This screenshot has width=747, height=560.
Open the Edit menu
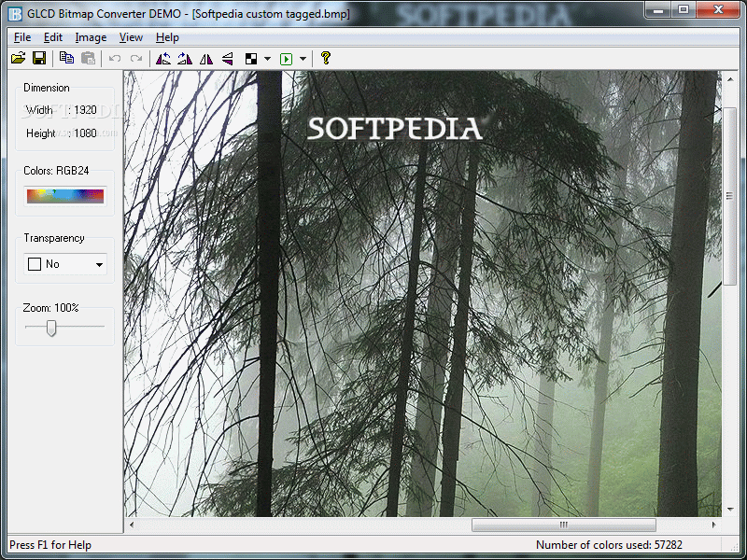click(53, 37)
